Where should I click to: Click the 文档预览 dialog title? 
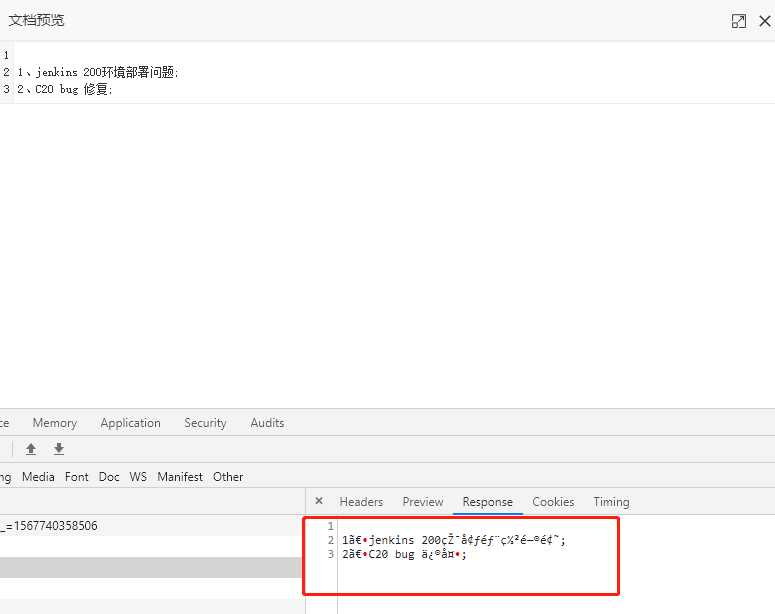(36, 20)
